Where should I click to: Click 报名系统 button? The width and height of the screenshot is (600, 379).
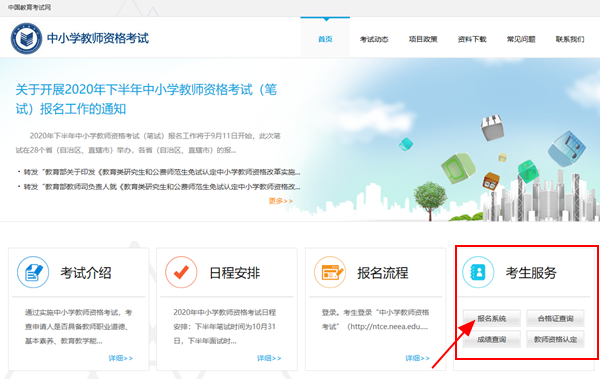492,318
